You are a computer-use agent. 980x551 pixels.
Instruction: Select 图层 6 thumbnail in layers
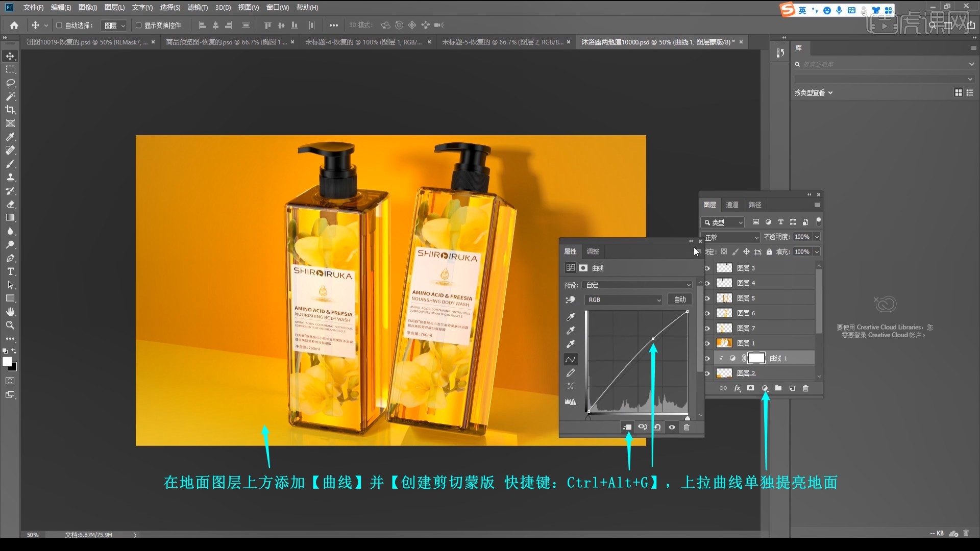pos(724,313)
